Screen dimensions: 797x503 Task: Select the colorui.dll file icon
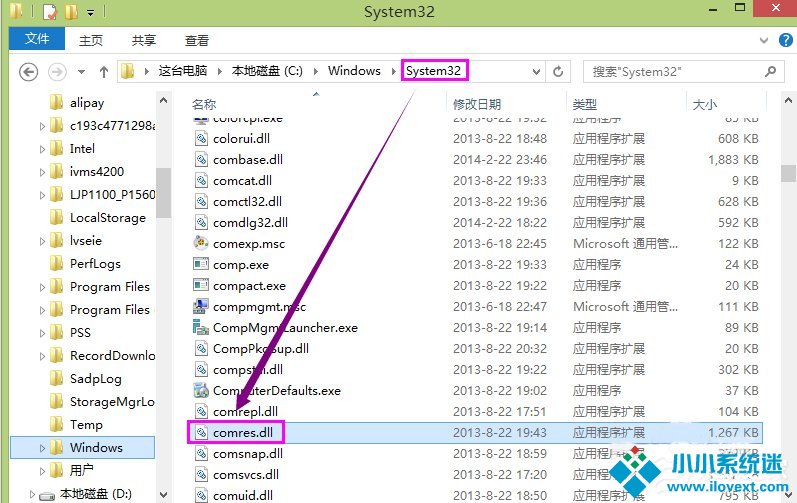pos(201,138)
